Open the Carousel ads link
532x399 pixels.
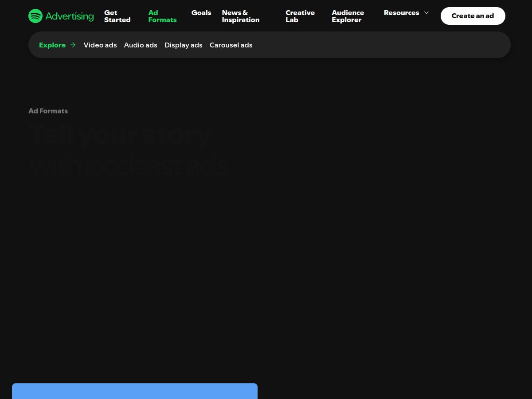point(231,45)
